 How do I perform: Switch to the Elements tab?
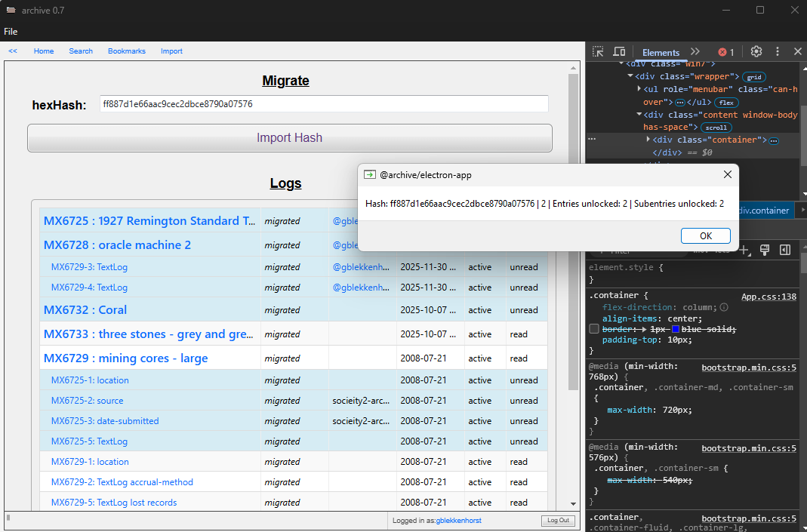pyautogui.click(x=661, y=52)
